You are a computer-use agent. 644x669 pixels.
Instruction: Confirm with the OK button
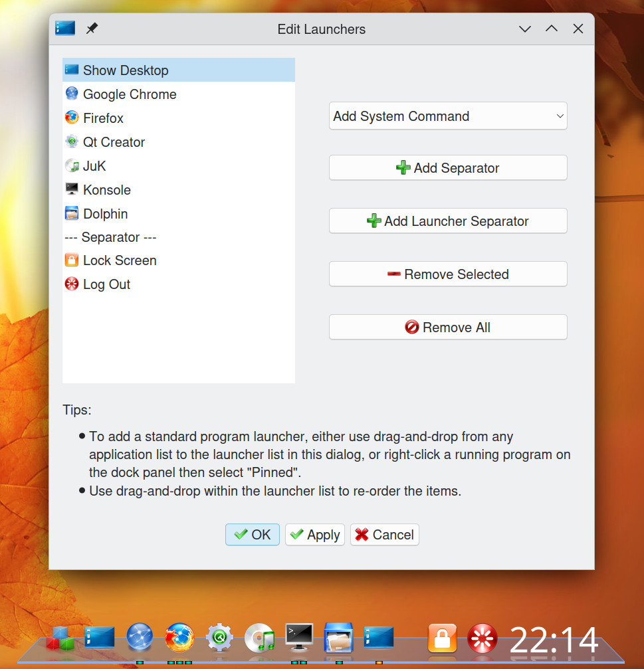tap(253, 535)
